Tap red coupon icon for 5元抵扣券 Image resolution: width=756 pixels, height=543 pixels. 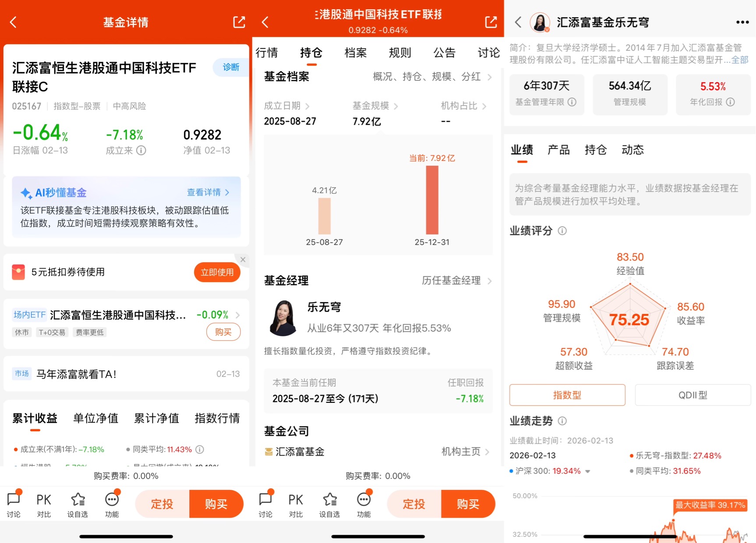18,272
